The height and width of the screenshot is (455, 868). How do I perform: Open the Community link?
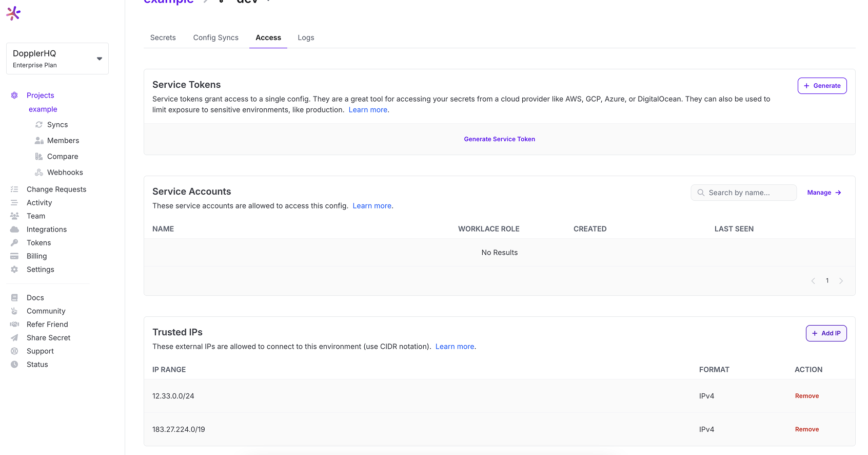click(x=46, y=311)
